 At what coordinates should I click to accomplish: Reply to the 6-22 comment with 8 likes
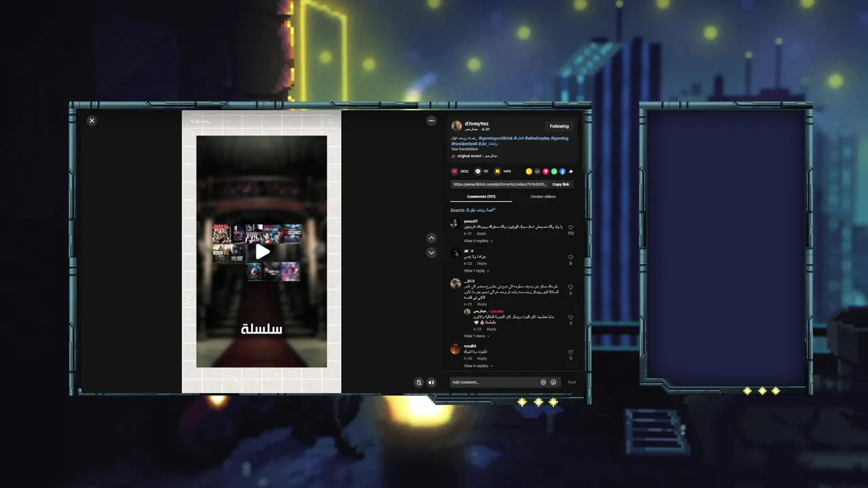pos(481,264)
